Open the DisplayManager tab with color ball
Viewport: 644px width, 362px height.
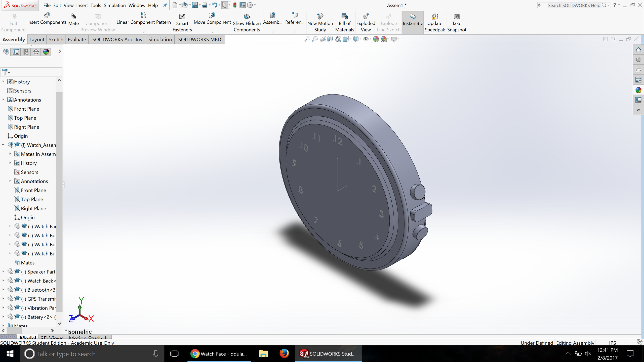46,52
